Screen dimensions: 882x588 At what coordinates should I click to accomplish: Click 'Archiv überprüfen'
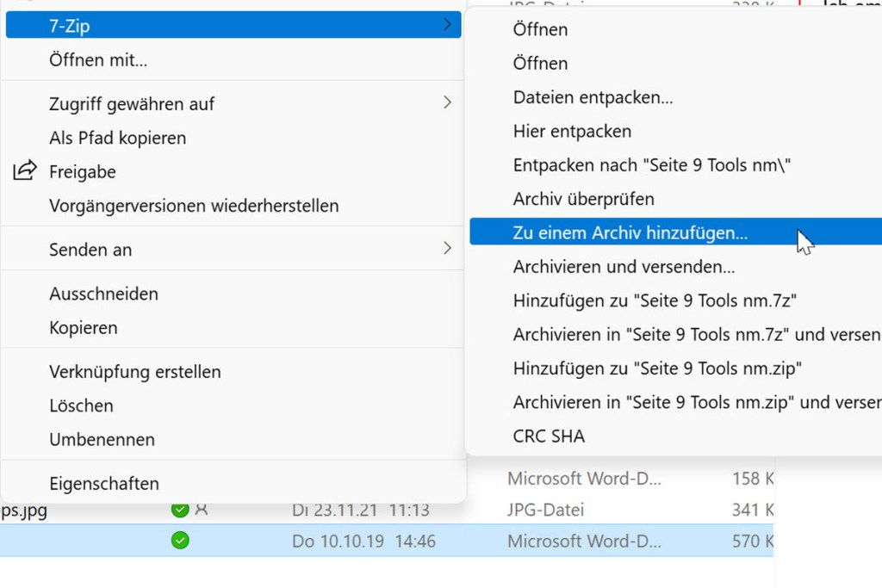click(583, 199)
